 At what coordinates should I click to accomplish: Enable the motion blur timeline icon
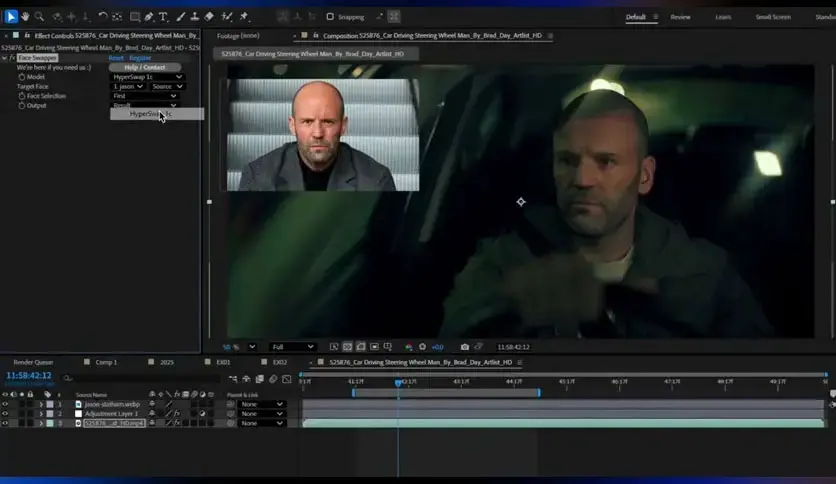point(273,379)
